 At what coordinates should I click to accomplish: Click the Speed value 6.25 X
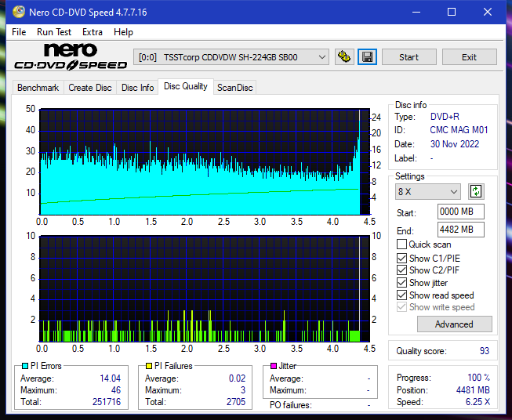pyautogui.click(x=478, y=402)
